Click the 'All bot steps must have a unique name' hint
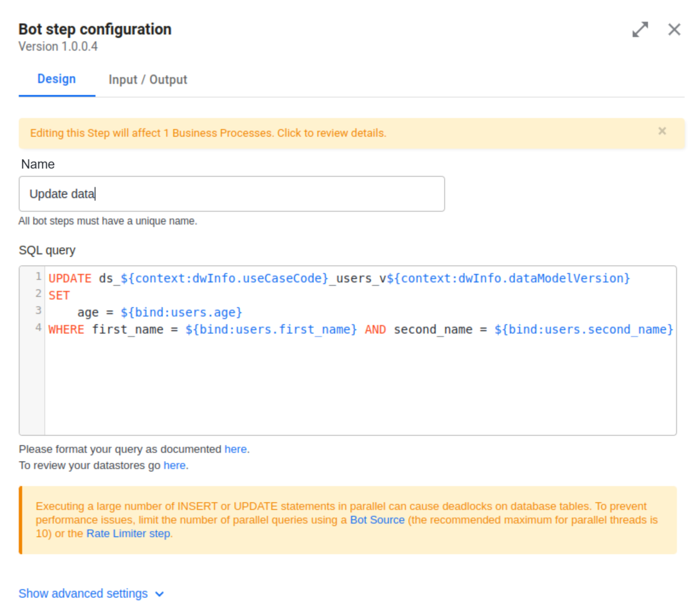Screen dimensions: 700x613 pos(108,221)
